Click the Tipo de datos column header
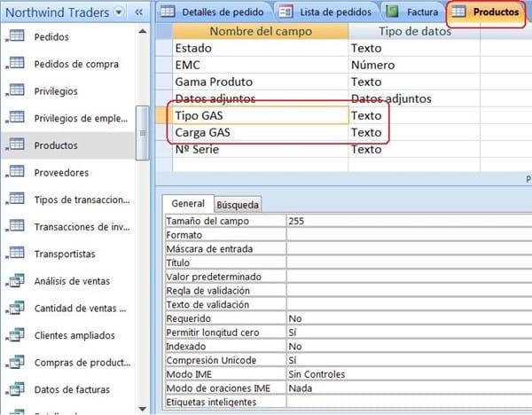The height and width of the screenshot is (415, 532). (414, 31)
